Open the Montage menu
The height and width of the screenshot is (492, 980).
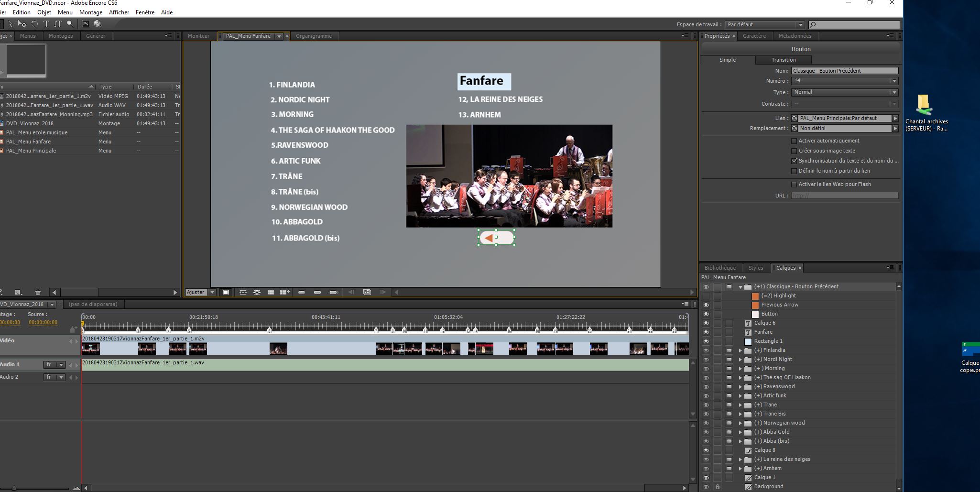90,12
